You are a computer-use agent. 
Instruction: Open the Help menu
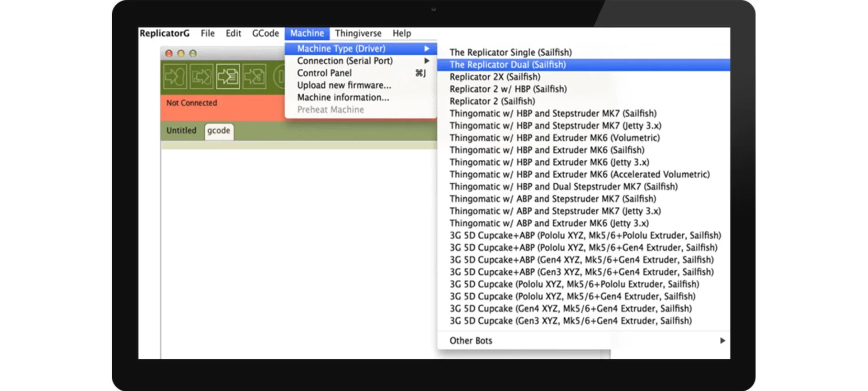pyautogui.click(x=401, y=33)
